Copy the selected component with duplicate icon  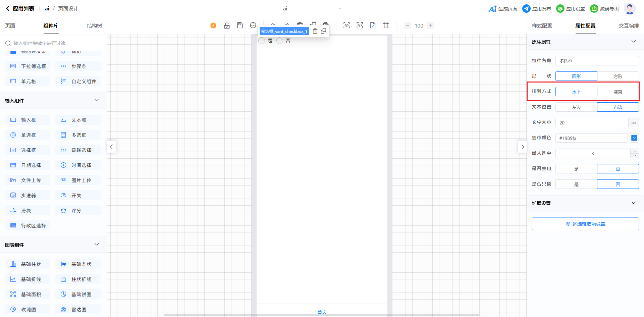(323, 31)
